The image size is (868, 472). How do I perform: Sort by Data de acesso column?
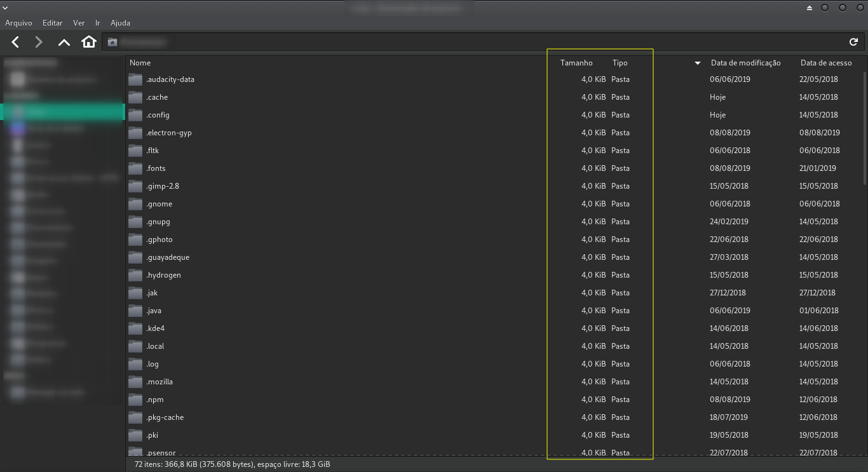pyautogui.click(x=825, y=63)
